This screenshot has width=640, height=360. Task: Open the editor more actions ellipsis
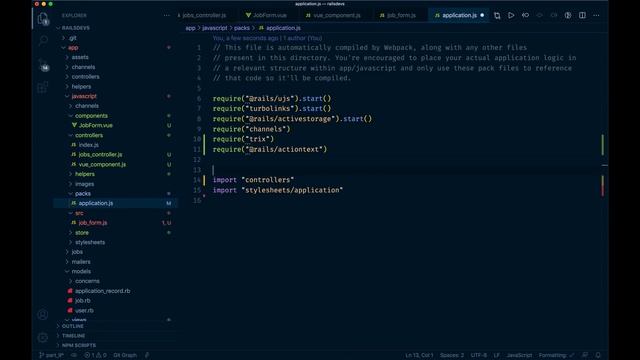coord(596,16)
